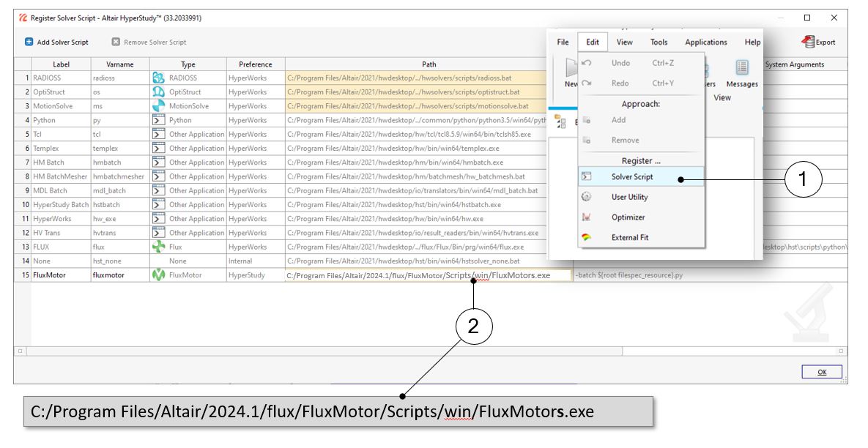Screen dimensions: 868x448
Task: Select Optimizer from the Edit menu
Action: pyautogui.click(x=628, y=217)
